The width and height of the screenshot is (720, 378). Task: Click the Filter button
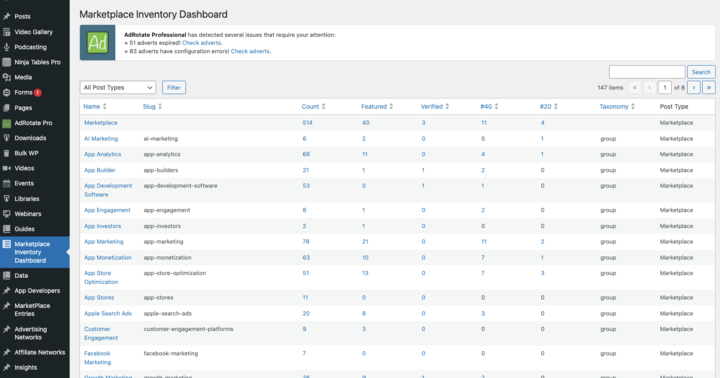click(174, 87)
